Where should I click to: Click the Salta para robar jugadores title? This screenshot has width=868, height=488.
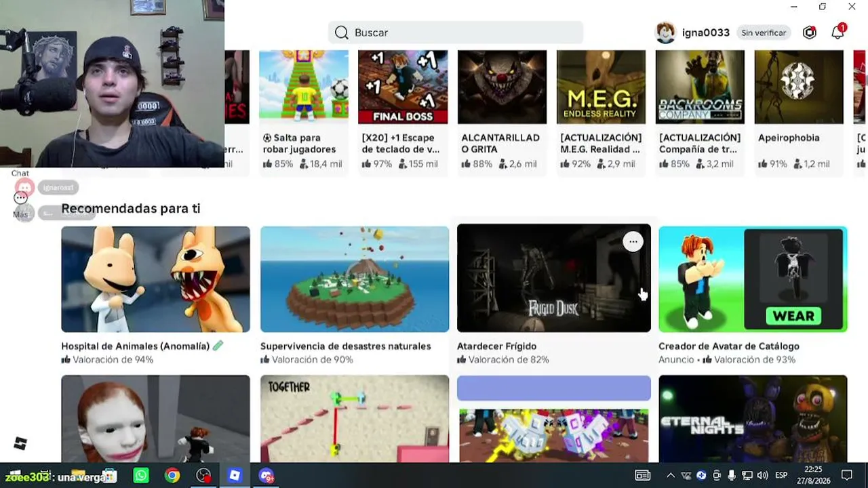coord(300,143)
